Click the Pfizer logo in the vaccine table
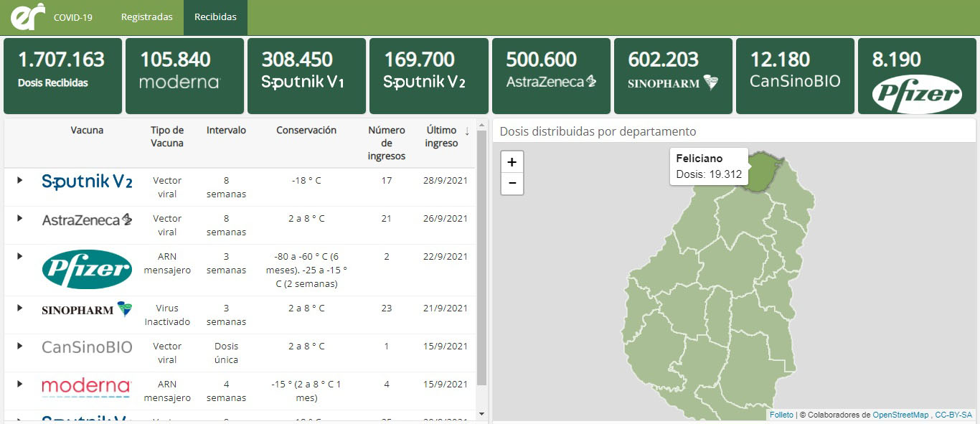 (x=87, y=270)
